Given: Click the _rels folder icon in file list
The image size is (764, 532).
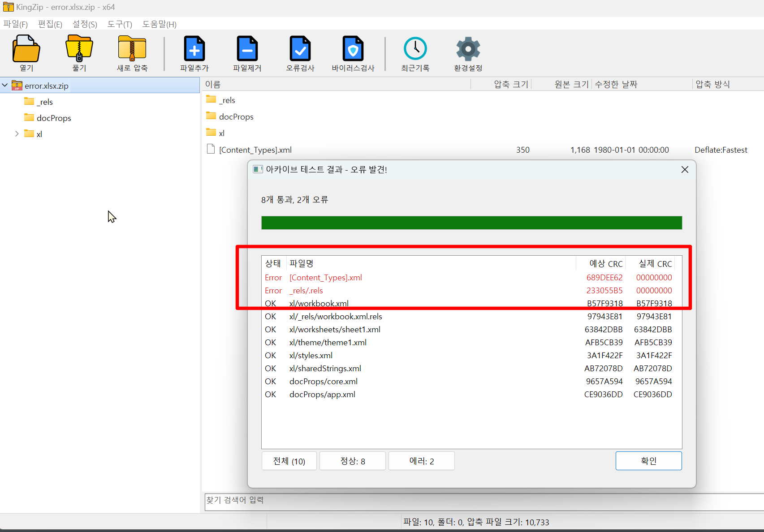Looking at the screenshot, I should click(x=211, y=99).
